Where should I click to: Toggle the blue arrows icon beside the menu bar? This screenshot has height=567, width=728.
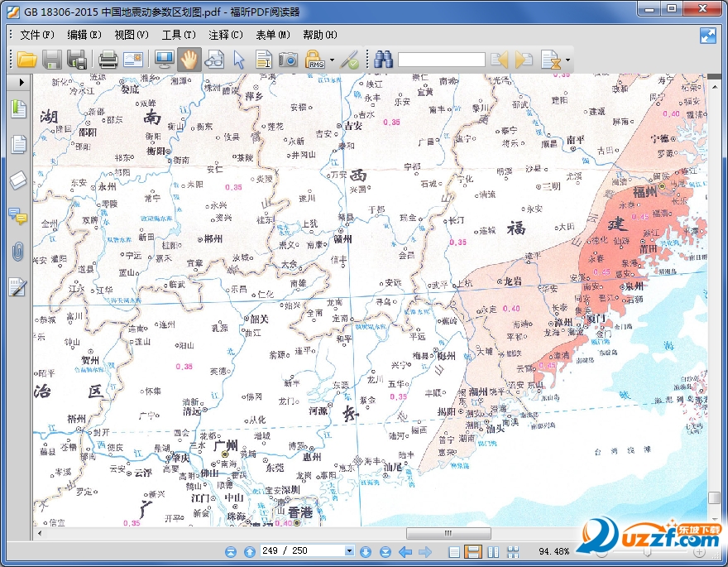coord(708,36)
